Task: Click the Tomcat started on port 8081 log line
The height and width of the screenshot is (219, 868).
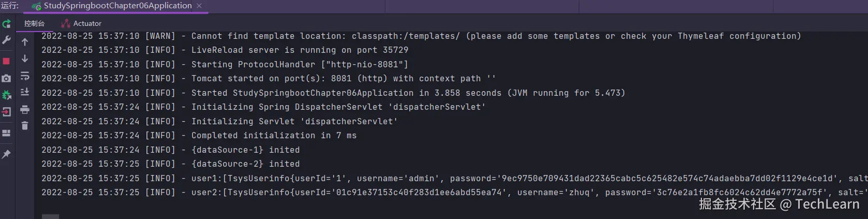Action: coord(268,79)
